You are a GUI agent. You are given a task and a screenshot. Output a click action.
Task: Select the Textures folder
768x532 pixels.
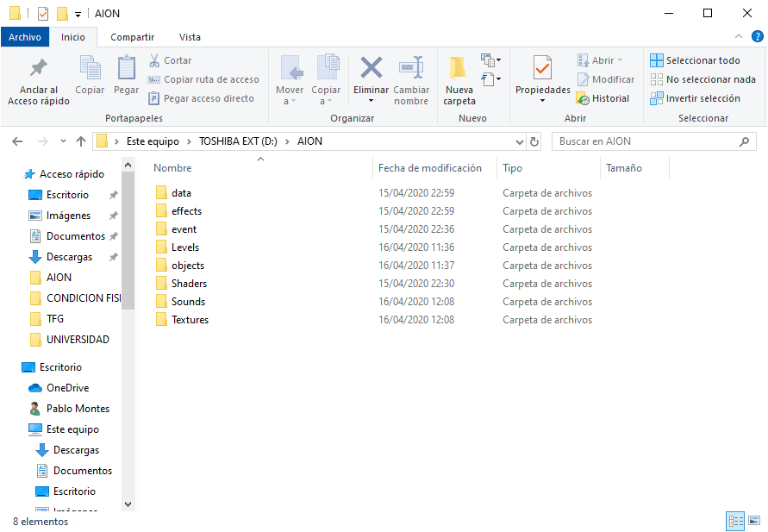pyautogui.click(x=190, y=320)
